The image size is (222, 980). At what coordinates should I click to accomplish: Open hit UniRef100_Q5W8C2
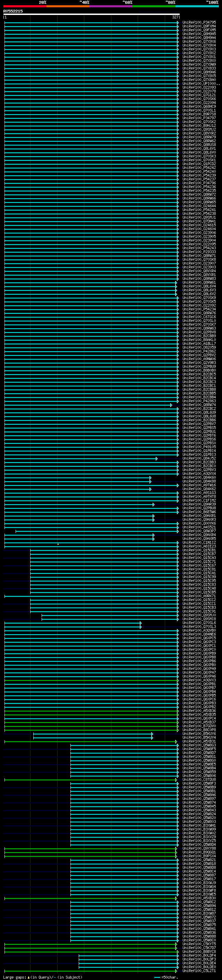point(199,902)
